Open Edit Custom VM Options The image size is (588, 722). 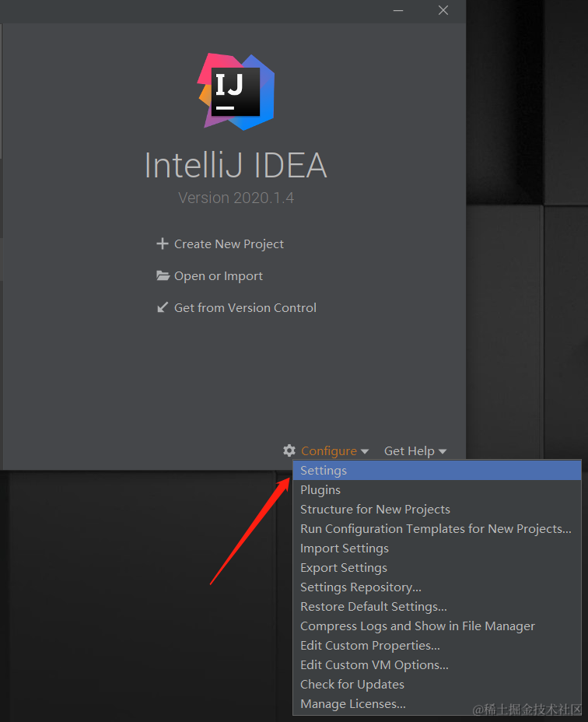pos(437,665)
